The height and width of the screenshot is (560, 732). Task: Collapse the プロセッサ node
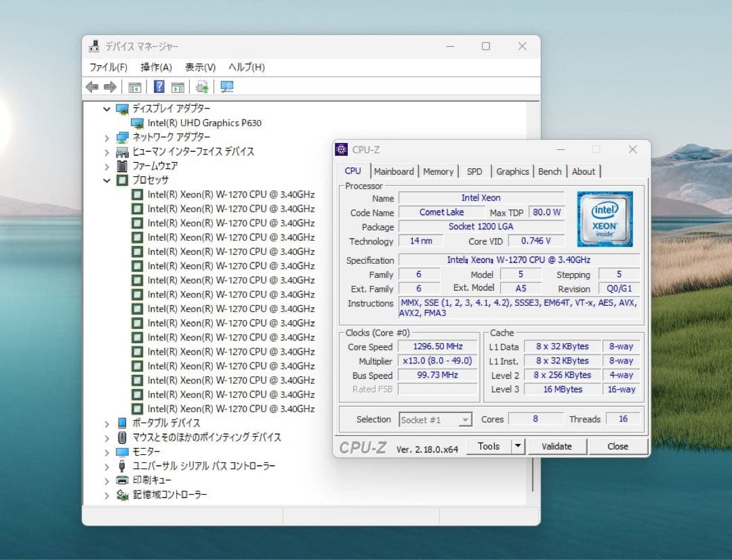tap(106, 180)
